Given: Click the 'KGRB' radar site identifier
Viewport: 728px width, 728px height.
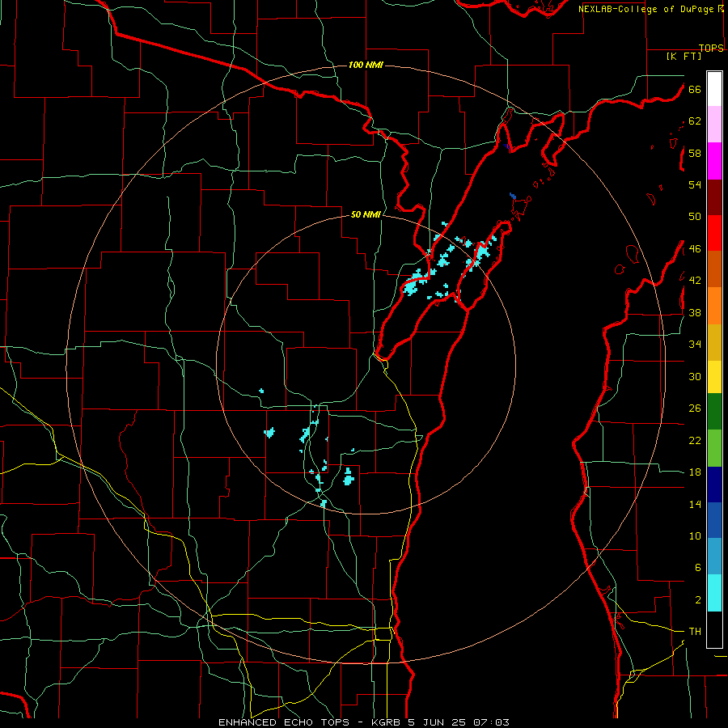Looking at the screenshot, I should [x=387, y=722].
